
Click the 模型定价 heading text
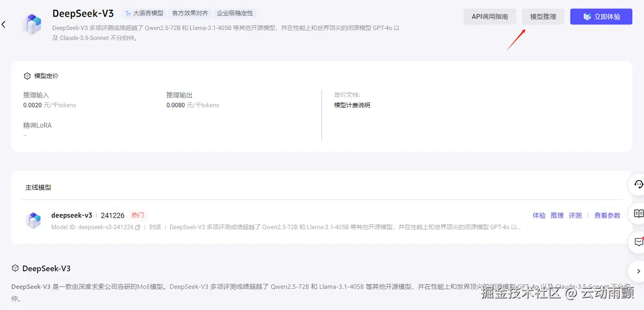coord(46,76)
